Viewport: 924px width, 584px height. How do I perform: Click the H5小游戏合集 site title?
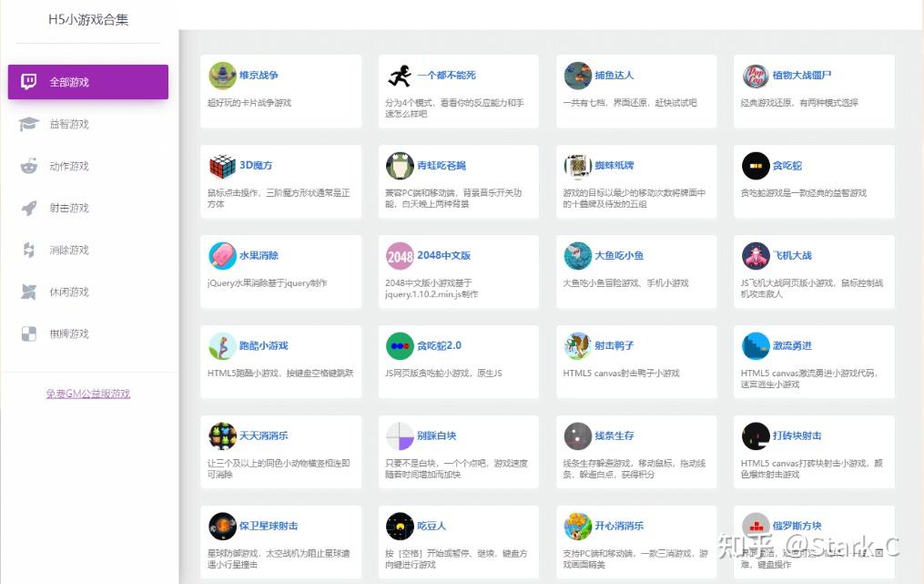tap(88, 19)
